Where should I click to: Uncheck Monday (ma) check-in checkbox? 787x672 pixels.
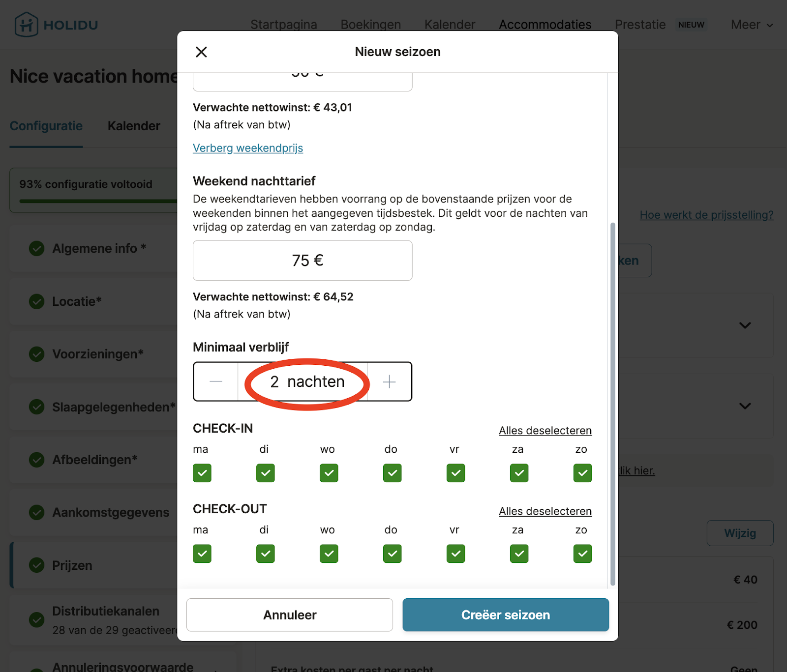202,473
